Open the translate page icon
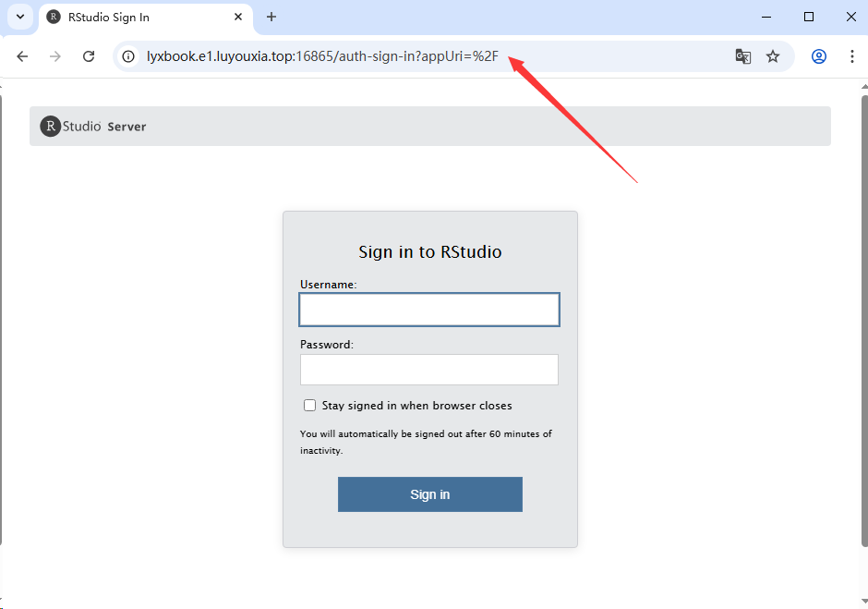Image resolution: width=868 pixels, height=609 pixels. point(743,56)
